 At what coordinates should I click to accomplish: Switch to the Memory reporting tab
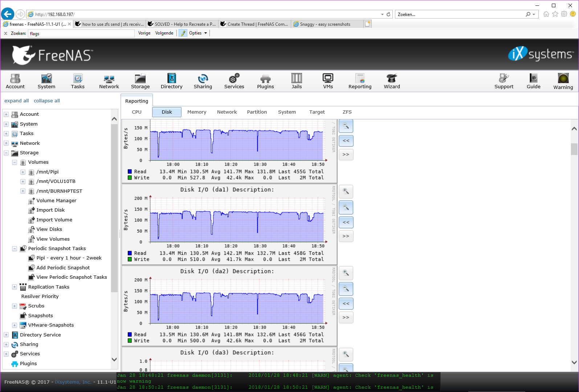[197, 112]
